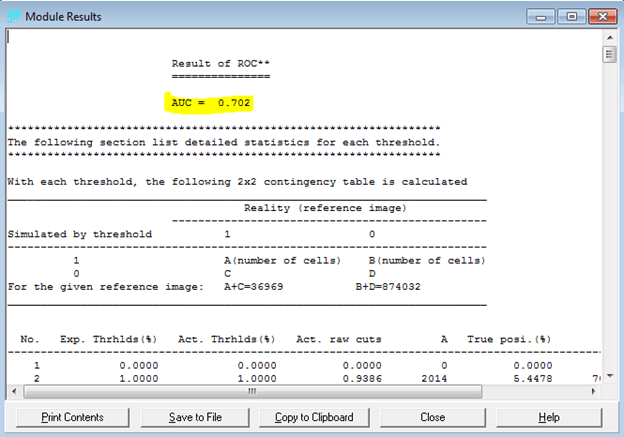Open Help for Module Results
Viewport: 624px width, 437px height.
point(548,416)
